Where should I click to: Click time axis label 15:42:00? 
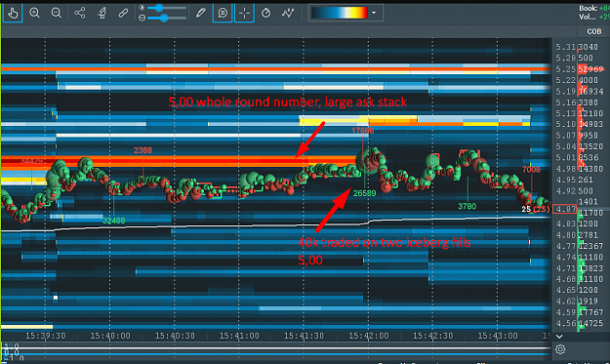(368, 336)
